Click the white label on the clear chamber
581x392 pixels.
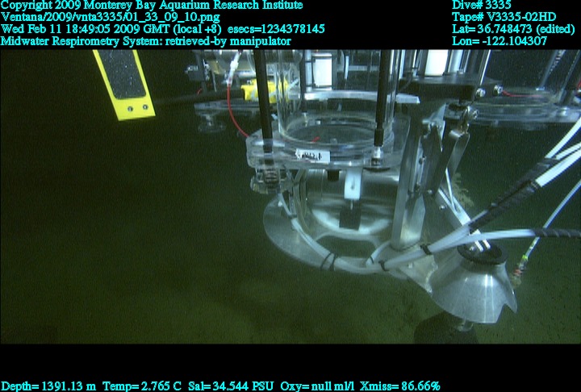pos(312,156)
